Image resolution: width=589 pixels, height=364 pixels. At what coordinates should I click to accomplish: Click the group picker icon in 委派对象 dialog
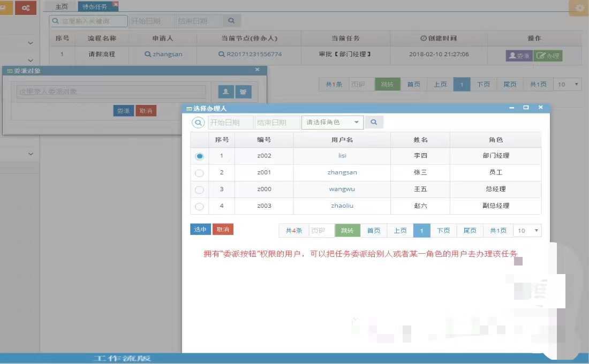[243, 92]
